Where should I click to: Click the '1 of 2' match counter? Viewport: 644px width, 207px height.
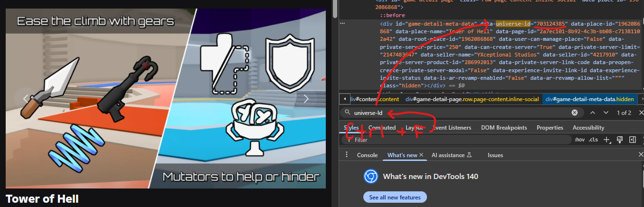624,113
